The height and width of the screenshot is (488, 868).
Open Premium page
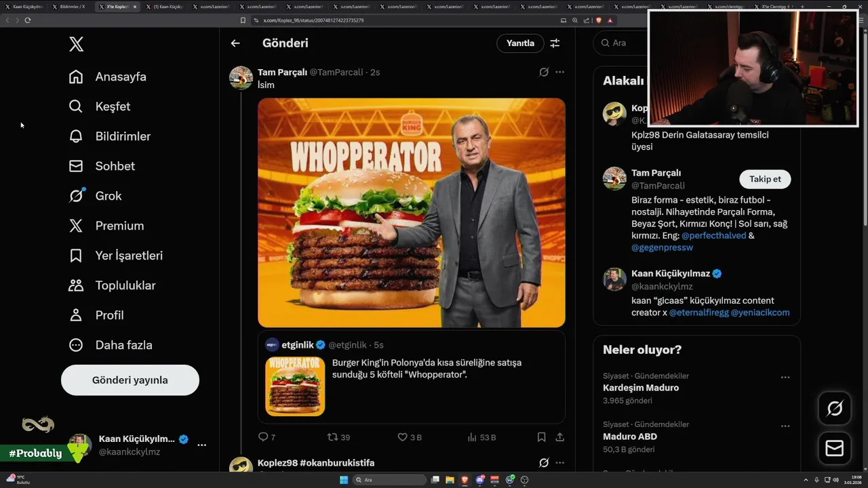(x=106, y=226)
